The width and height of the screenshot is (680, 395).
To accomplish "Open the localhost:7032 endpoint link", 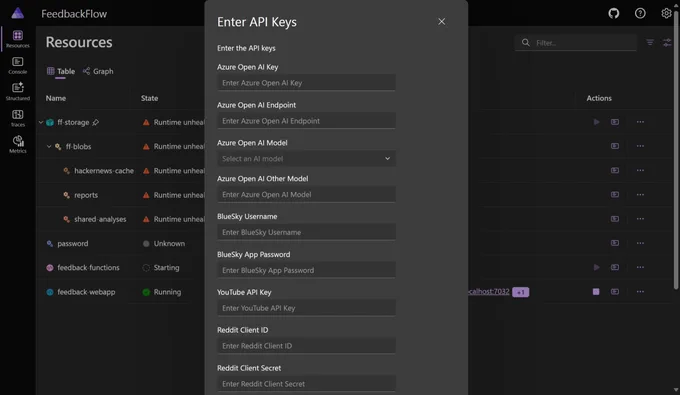I will 489,291.
